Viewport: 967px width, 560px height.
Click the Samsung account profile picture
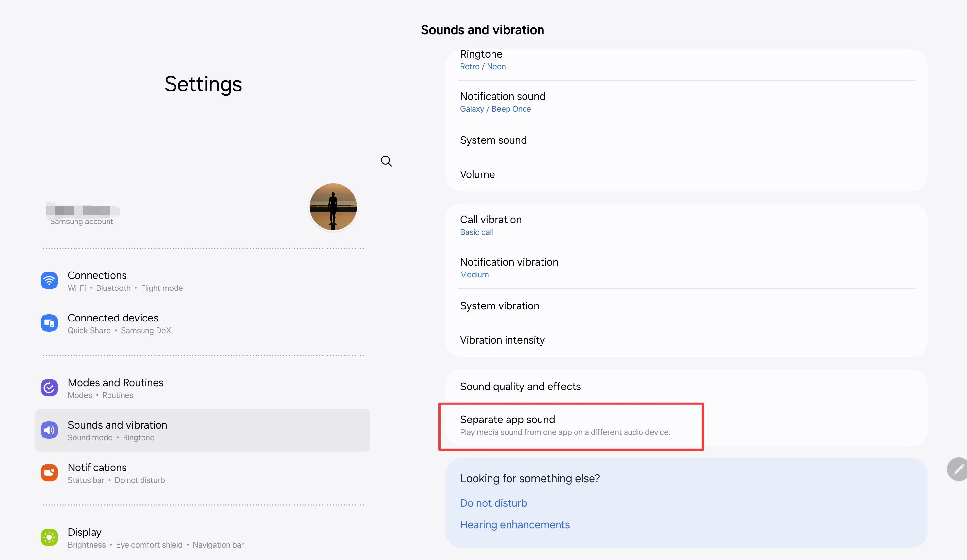pyautogui.click(x=333, y=206)
